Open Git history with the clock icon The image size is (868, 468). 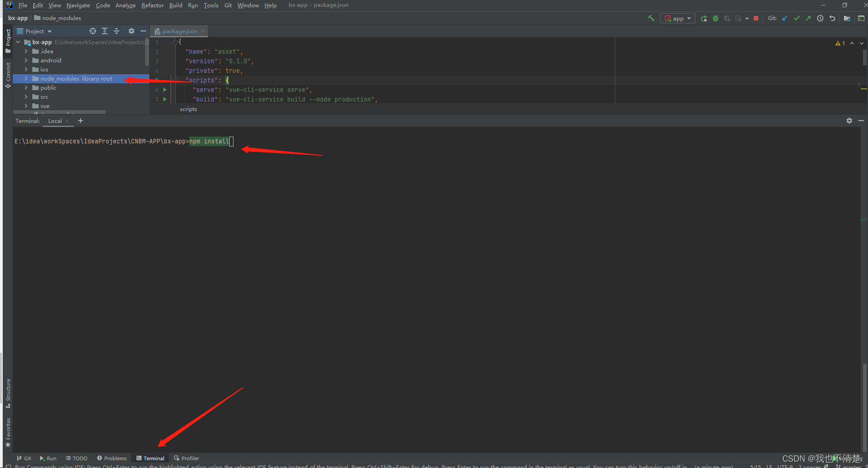pos(821,19)
